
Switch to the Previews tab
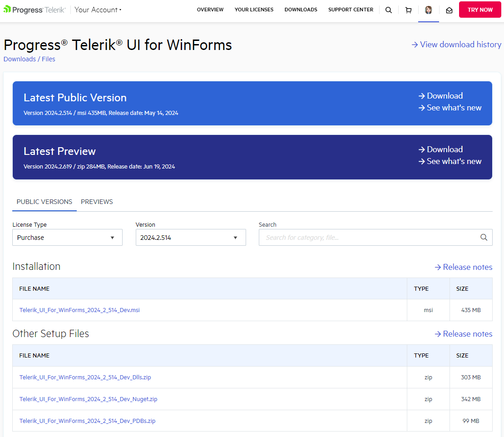tap(97, 202)
